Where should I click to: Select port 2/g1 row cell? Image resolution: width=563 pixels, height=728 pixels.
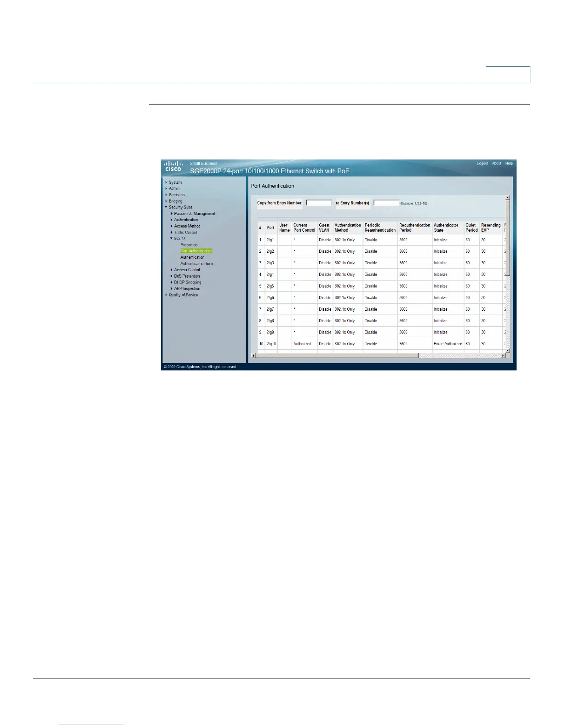270,240
